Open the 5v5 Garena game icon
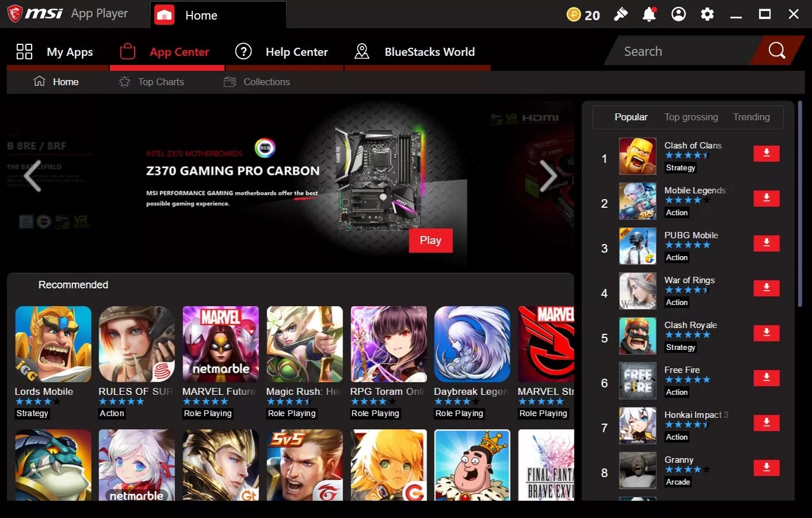 tap(304, 465)
